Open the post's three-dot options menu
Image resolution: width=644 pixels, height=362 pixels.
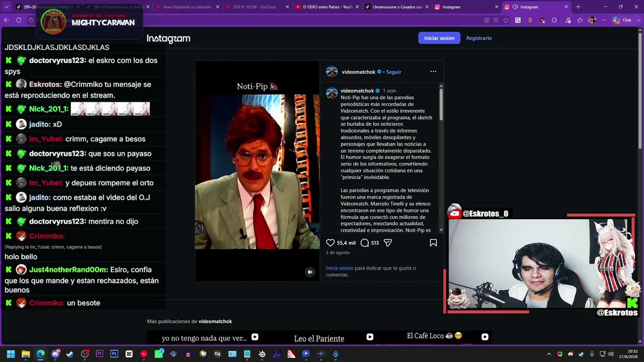[433, 72]
